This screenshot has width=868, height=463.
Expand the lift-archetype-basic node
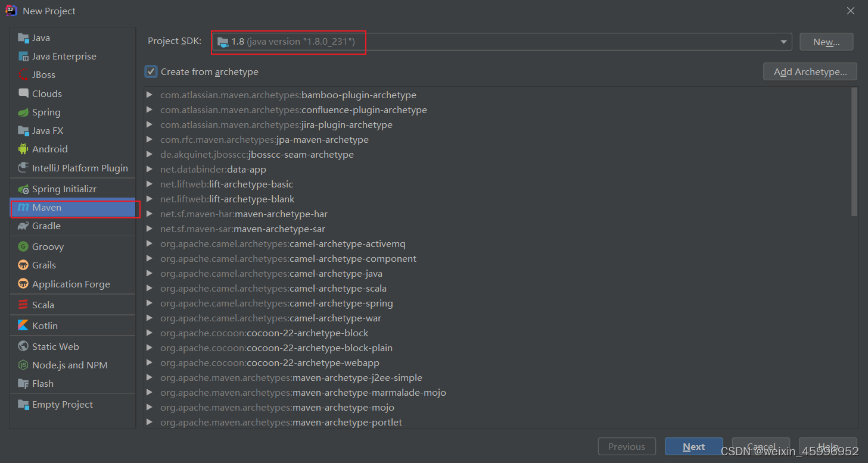(149, 184)
